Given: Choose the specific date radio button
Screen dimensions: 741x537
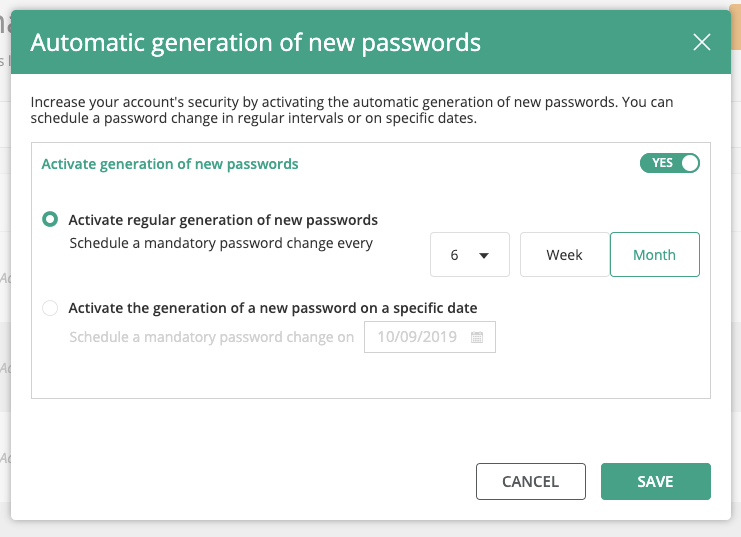Looking at the screenshot, I should click(x=50, y=308).
